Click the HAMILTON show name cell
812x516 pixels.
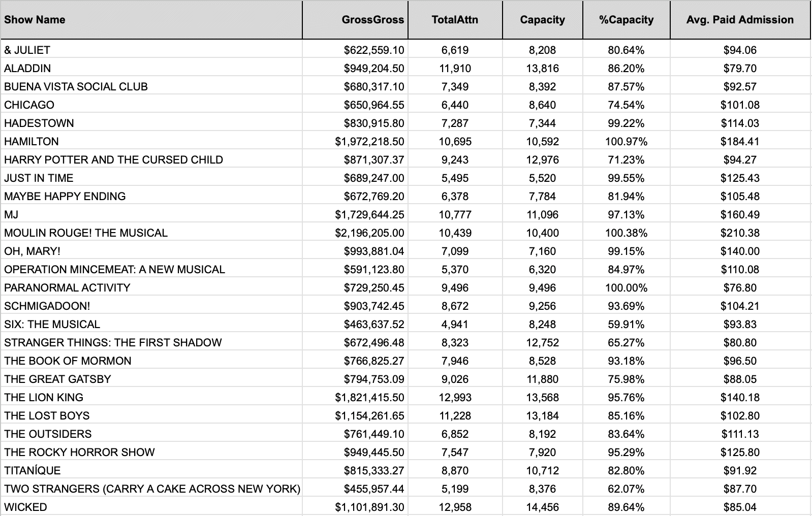point(151,142)
